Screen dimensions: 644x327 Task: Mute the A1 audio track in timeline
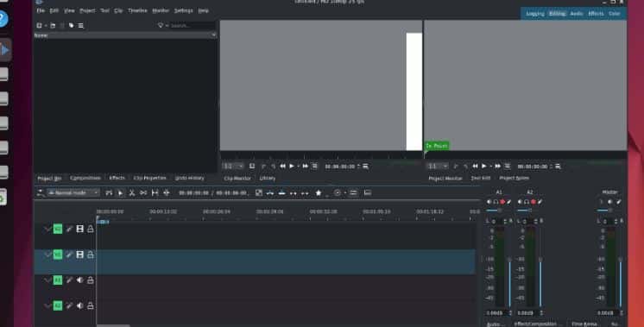[79, 280]
